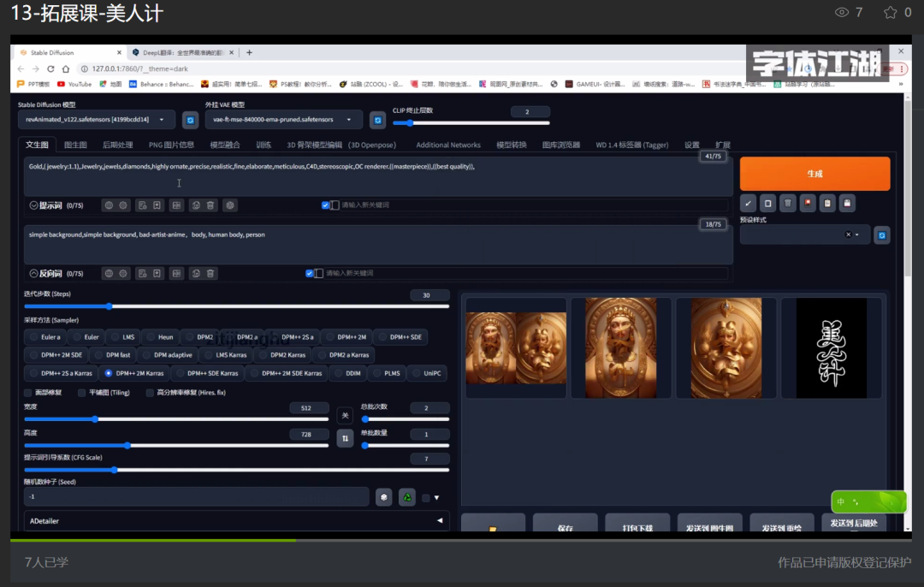Click the 发送到后期处 button
The image size is (924, 587).
point(854,523)
